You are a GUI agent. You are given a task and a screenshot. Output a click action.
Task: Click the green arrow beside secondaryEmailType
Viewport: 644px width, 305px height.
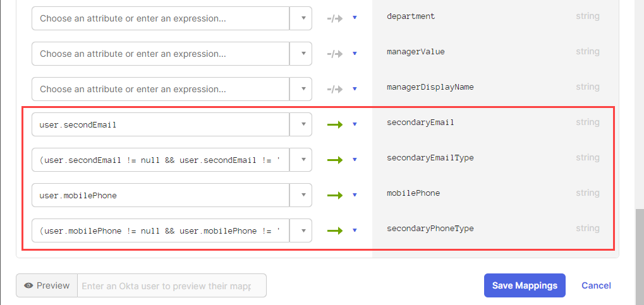(335, 160)
